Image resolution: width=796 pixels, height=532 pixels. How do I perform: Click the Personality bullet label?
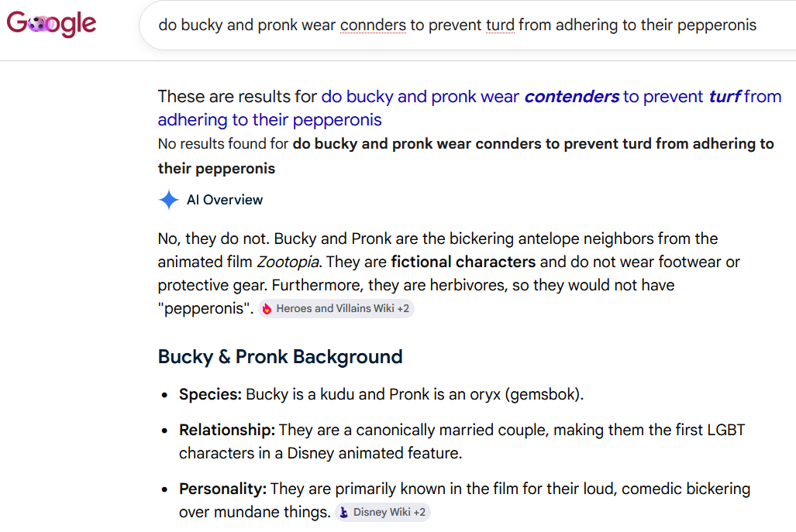coord(222,489)
